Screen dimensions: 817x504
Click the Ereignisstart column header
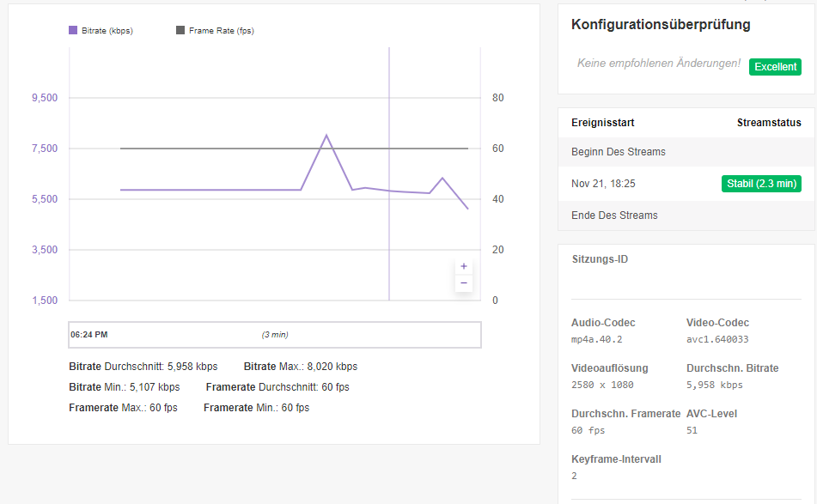603,123
